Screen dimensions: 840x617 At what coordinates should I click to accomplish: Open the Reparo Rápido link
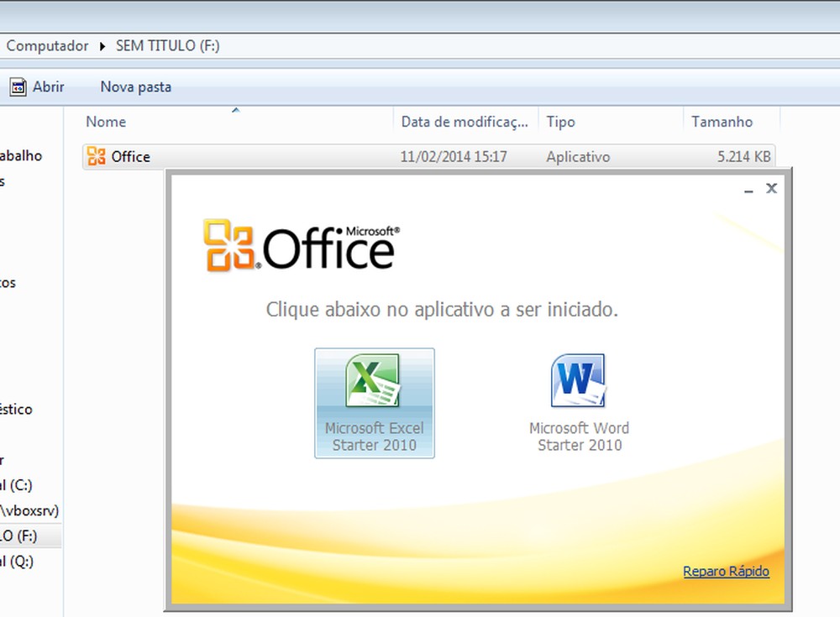click(x=726, y=571)
